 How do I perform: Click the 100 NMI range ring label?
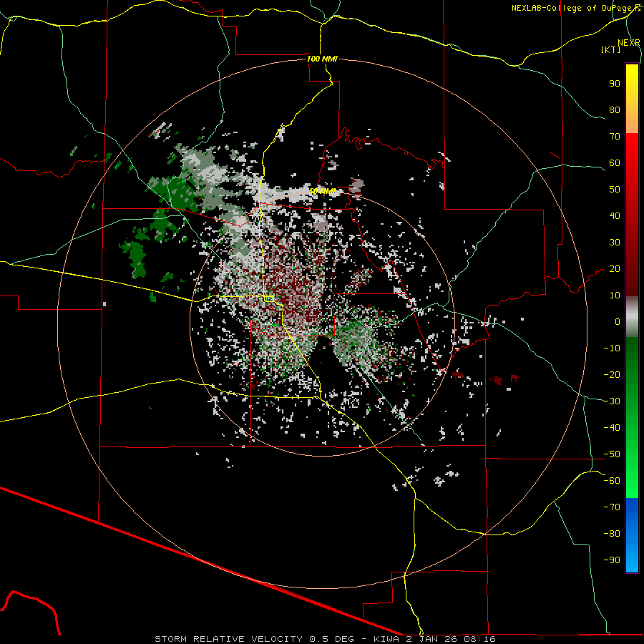pos(322,59)
